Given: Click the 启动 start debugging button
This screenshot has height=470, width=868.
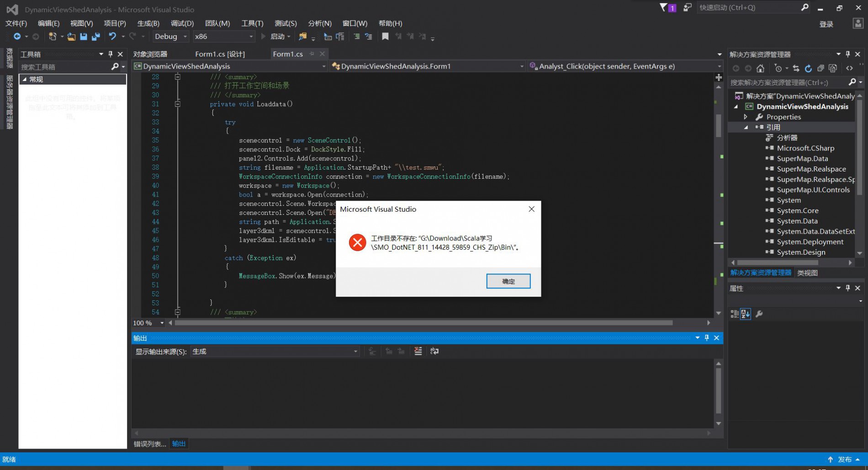Looking at the screenshot, I should click(x=276, y=37).
